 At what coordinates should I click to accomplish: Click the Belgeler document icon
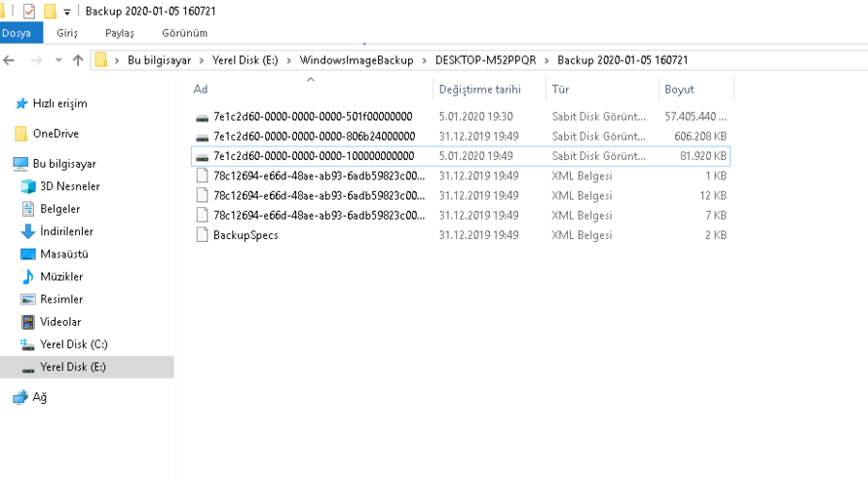click(28, 209)
